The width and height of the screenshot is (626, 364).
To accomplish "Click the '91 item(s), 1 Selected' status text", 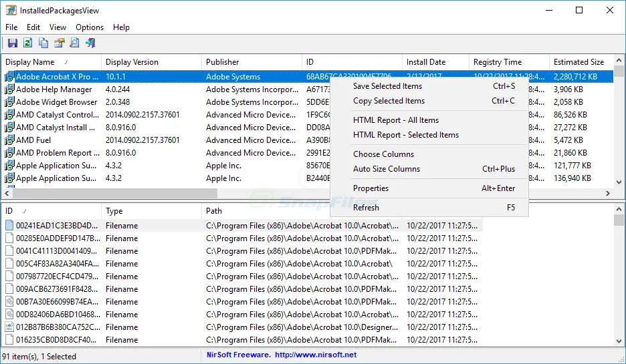I will [x=39, y=357].
